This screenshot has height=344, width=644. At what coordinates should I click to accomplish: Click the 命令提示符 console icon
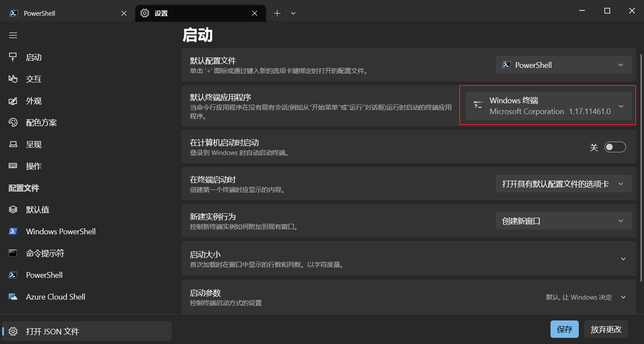point(13,253)
